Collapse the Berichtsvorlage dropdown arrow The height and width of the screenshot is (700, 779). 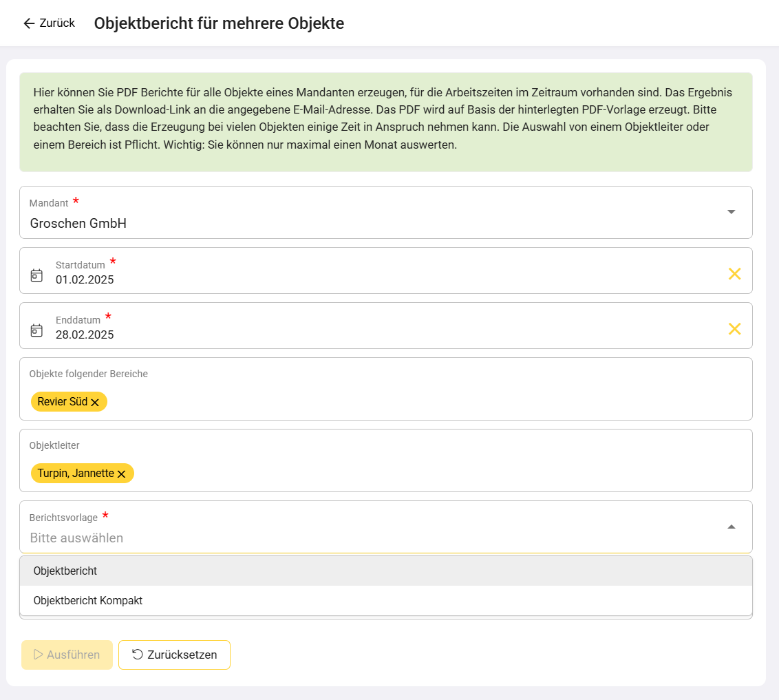click(731, 527)
